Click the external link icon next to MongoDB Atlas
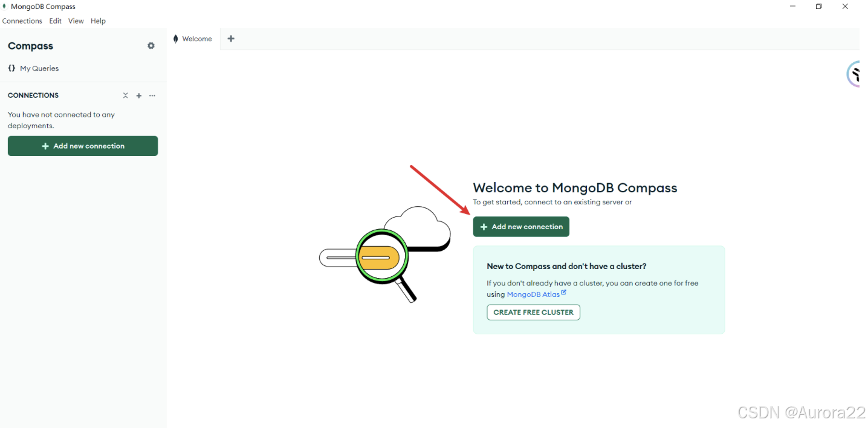 (x=564, y=293)
